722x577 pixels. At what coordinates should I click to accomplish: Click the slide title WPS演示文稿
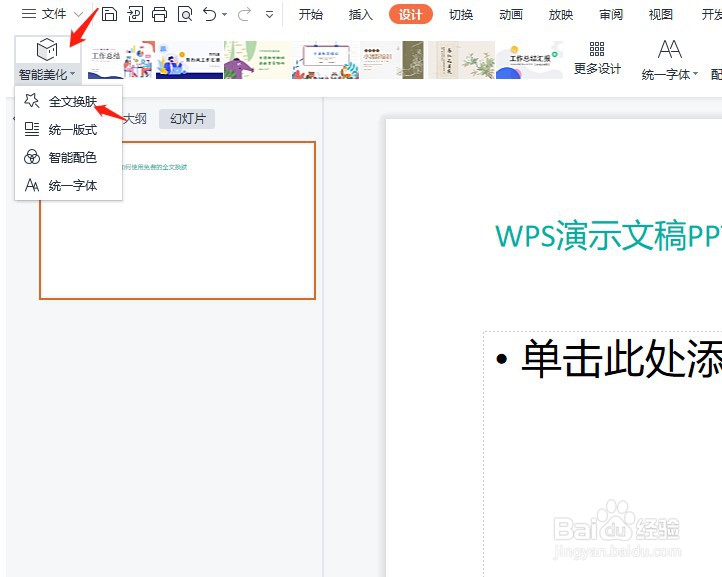pos(608,235)
